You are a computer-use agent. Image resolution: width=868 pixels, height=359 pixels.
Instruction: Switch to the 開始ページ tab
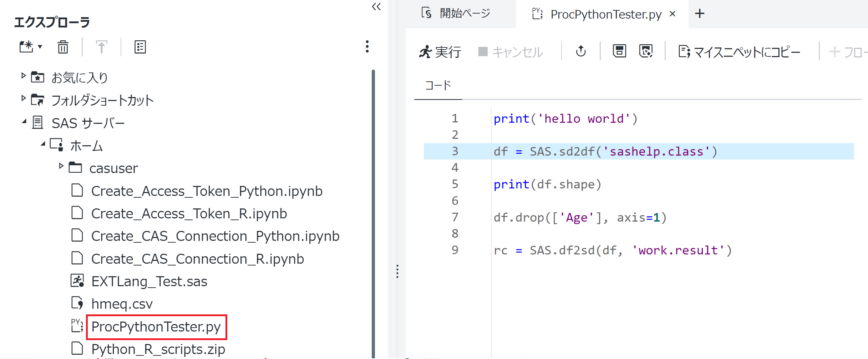click(456, 14)
